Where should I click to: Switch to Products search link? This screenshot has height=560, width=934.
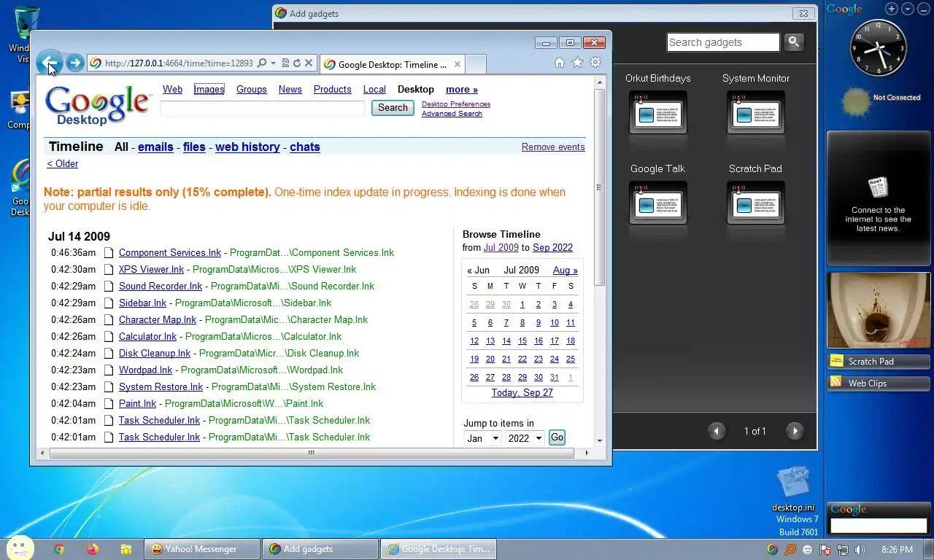point(332,89)
